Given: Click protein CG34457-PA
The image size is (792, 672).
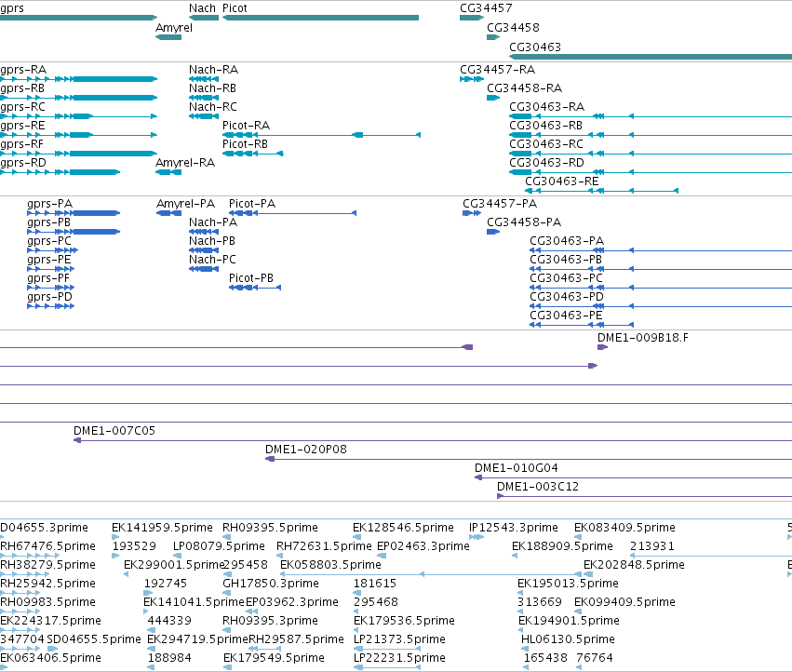Looking at the screenshot, I should click(472, 213).
